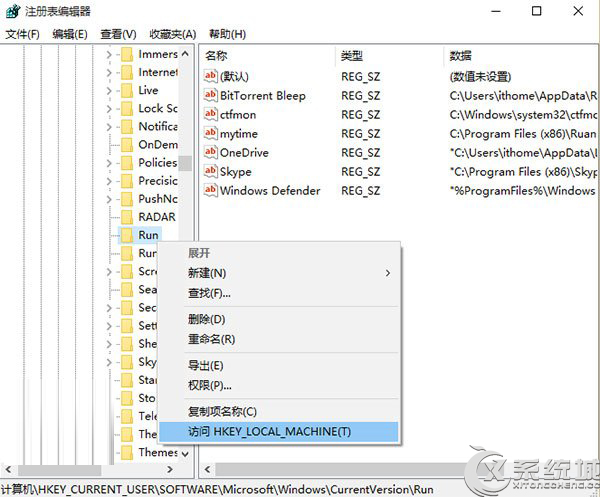This screenshot has height=497, width=600.
Task: Select the ab icon of OneDrive value
Action: [x=210, y=152]
